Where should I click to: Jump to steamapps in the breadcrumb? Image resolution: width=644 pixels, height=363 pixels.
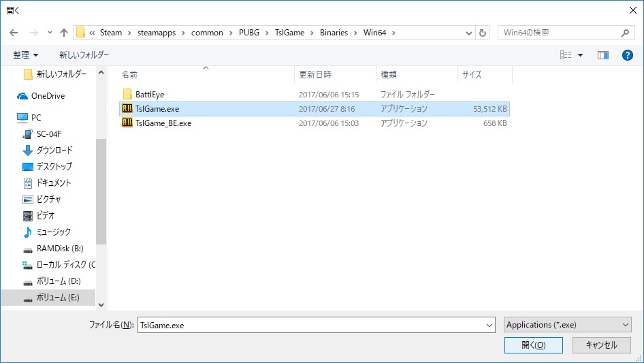coord(157,33)
